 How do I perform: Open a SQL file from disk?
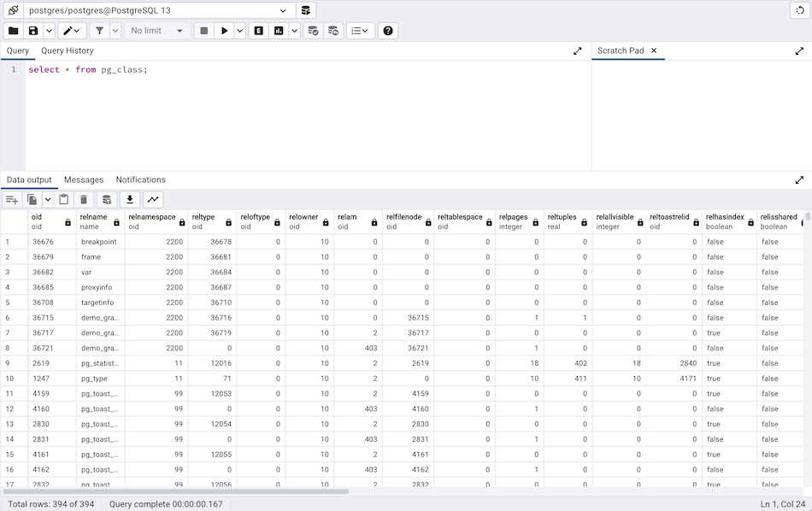click(12, 30)
